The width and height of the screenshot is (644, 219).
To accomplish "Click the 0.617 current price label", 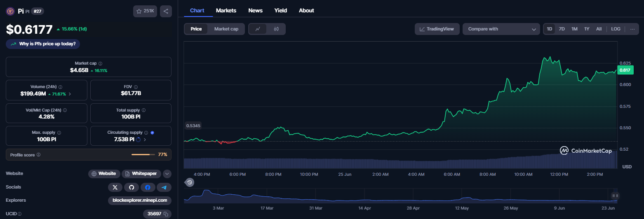I will 625,70.
